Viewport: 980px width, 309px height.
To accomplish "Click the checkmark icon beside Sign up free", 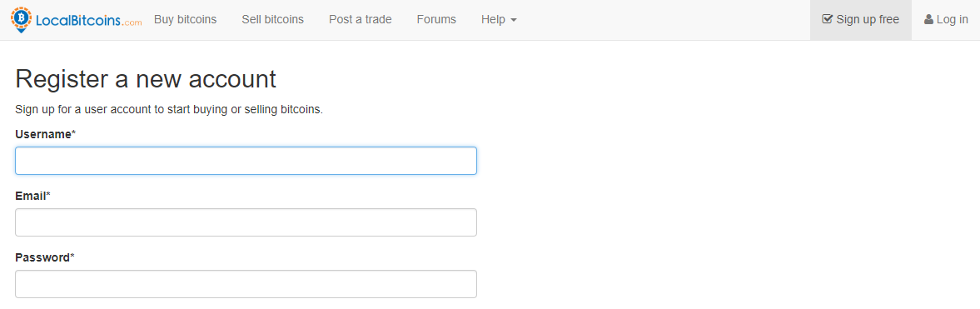I will click(827, 19).
